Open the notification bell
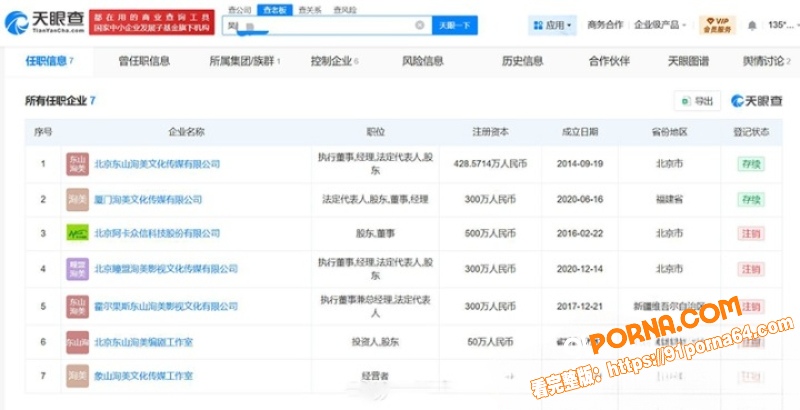800x410 pixels. (x=752, y=25)
